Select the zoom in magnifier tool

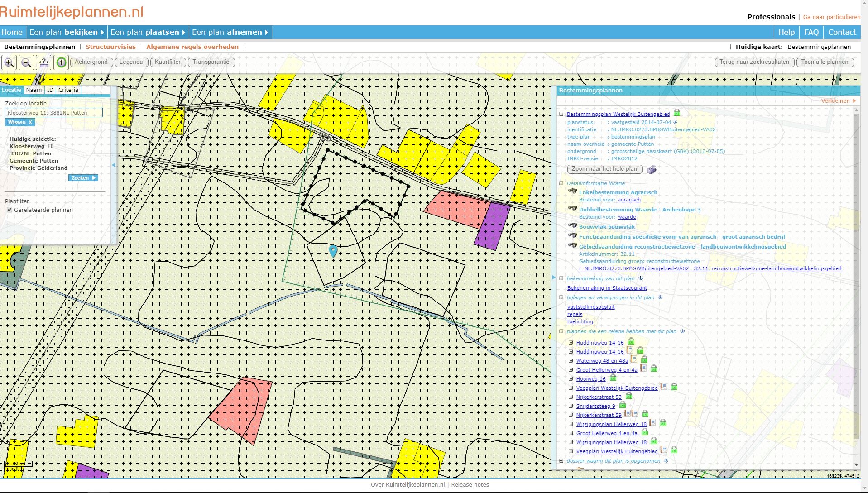pyautogui.click(x=10, y=62)
